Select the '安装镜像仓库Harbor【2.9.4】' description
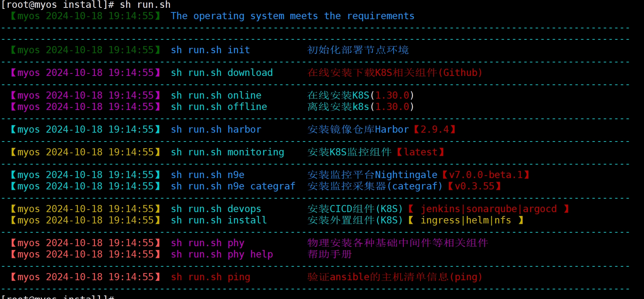The width and height of the screenshot is (644, 299). [x=382, y=129]
